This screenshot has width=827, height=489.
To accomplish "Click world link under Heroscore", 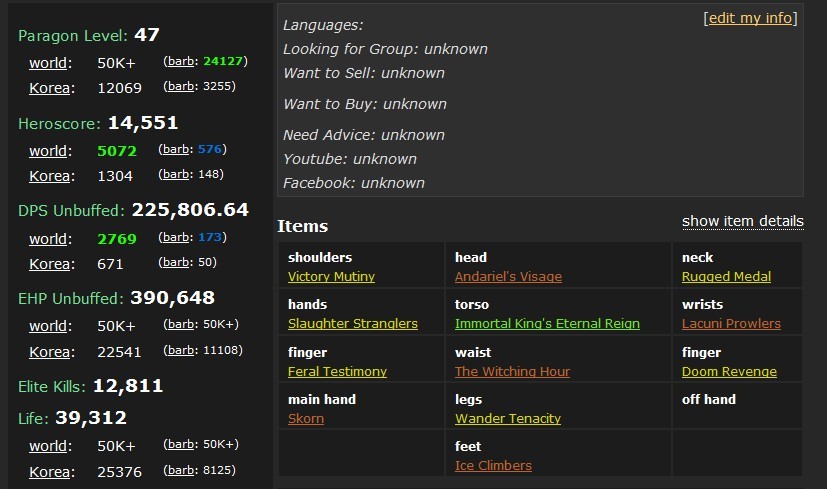I will click(x=48, y=151).
